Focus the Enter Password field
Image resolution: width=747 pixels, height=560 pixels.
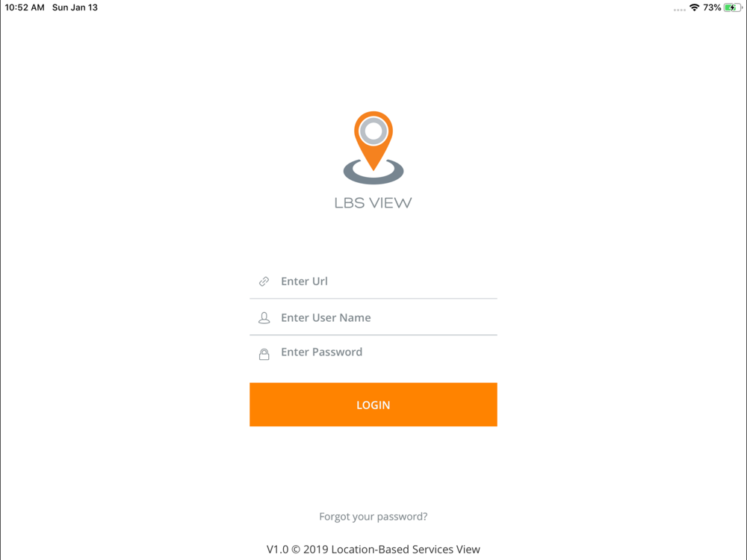(373, 352)
